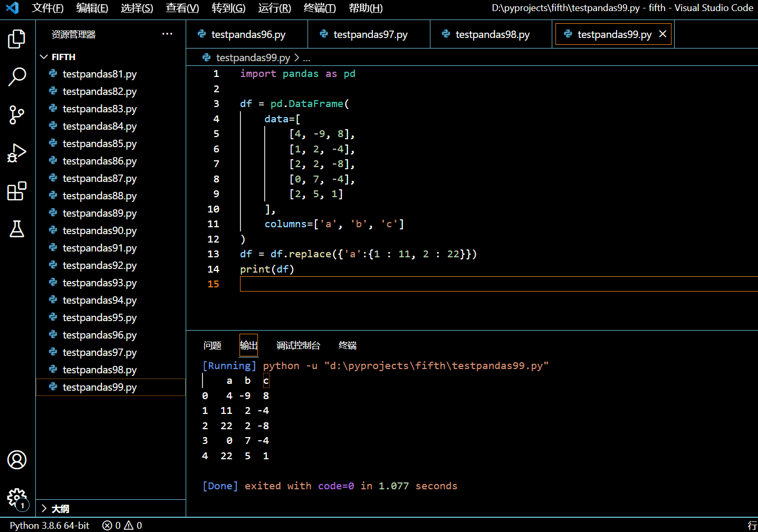758x532 pixels.
Task: Open testpandas87.py in explorer
Action: click(111, 178)
